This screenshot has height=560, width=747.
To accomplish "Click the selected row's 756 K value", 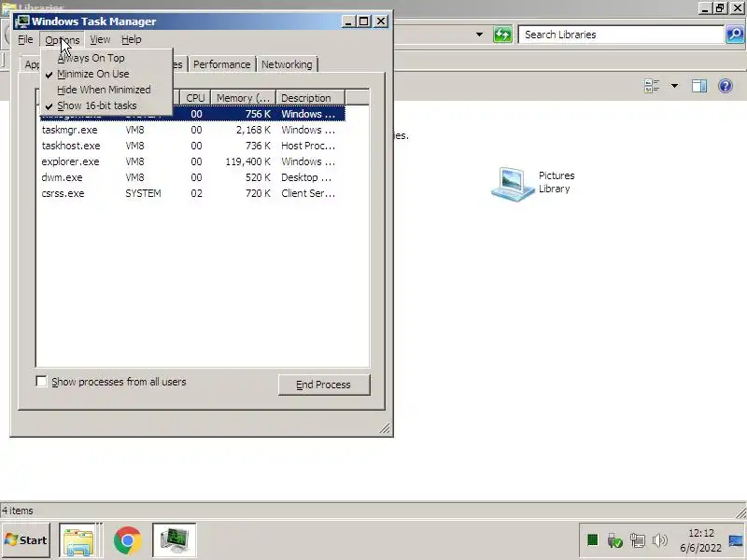I will pos(258,114).
